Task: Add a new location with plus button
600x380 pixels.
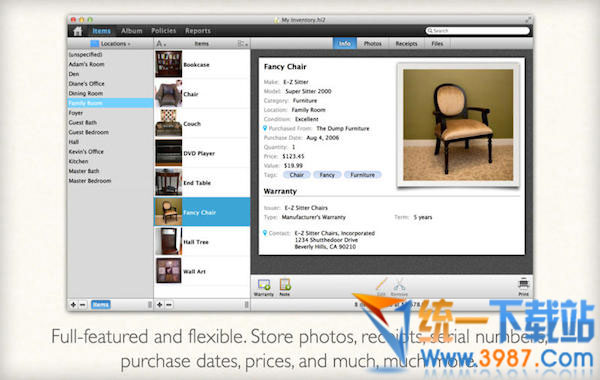Action: [73, 305]
